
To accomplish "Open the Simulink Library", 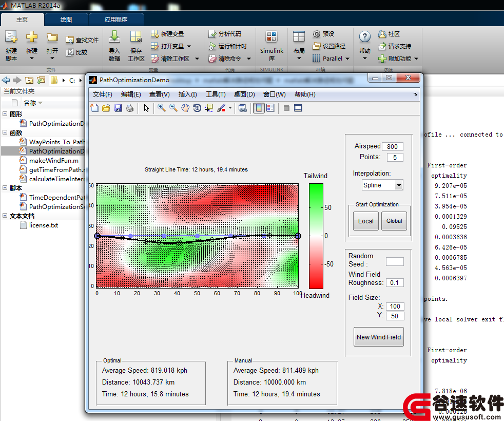I will click(x=272, y=45).
